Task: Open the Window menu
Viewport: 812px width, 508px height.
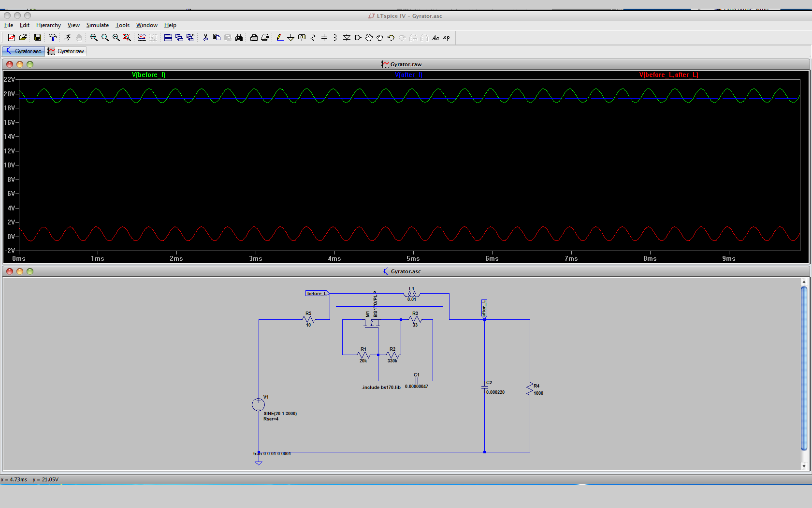Action: point(147,25)
